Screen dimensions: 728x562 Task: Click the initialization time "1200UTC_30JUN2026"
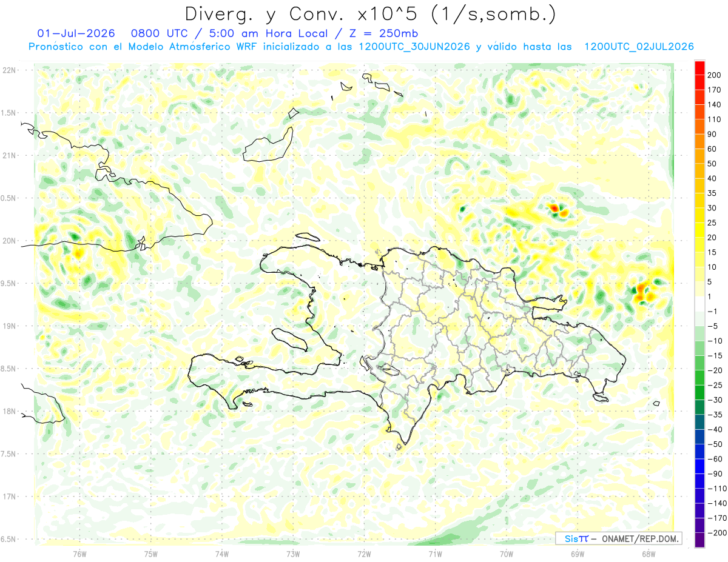(414, 47)
